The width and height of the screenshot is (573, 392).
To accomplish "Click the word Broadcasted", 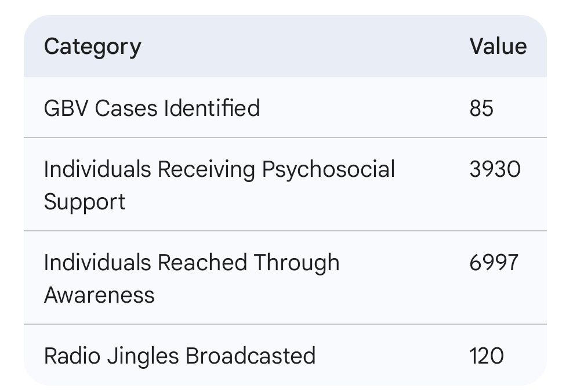I will (x=250, y=355).
